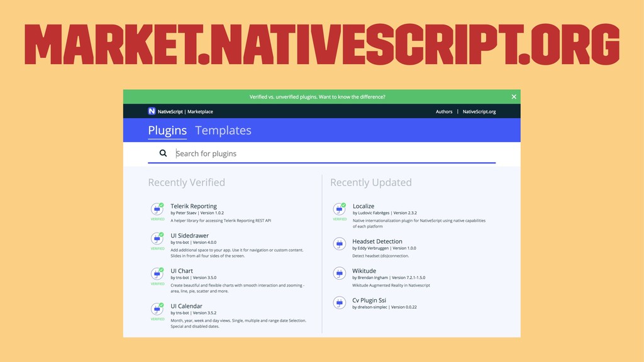Switch to the Templates tab
Viewport: 644px width, 362px height.
(223, 131)
